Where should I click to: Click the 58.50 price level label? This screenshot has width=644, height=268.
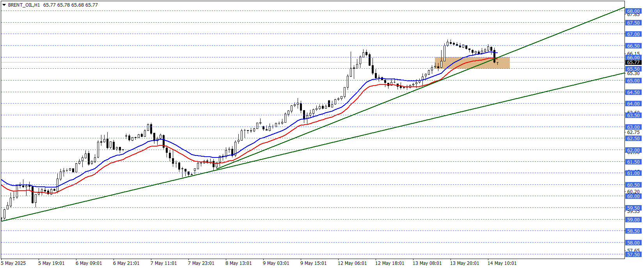click(633, 231)
